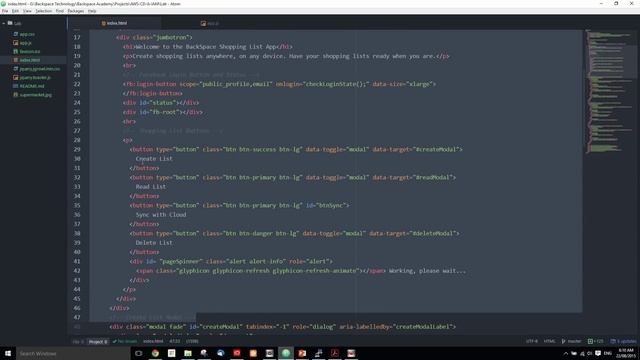Click the Atom icon in the taskbar
Screen dimensions: 640x360
(286, 353)
